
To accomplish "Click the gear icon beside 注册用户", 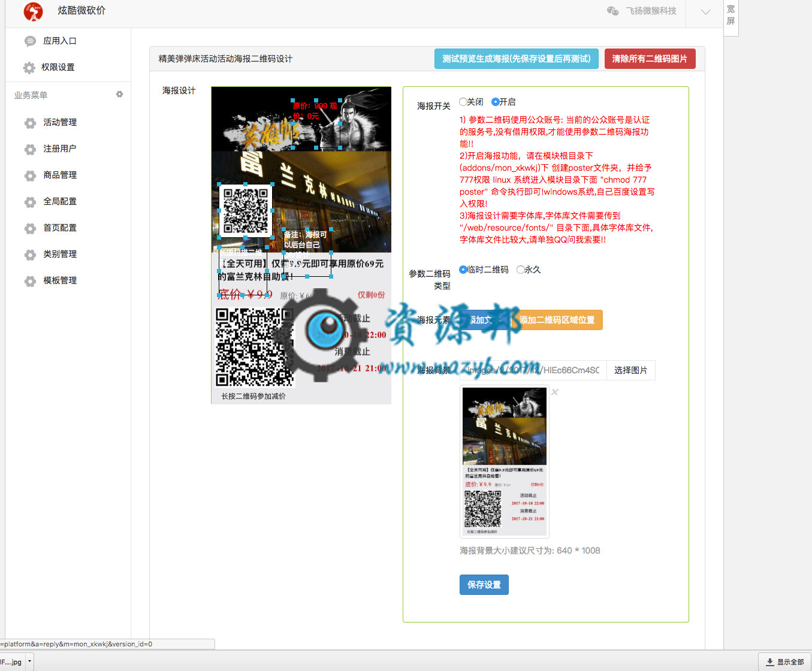I will [x=30, y=149].
